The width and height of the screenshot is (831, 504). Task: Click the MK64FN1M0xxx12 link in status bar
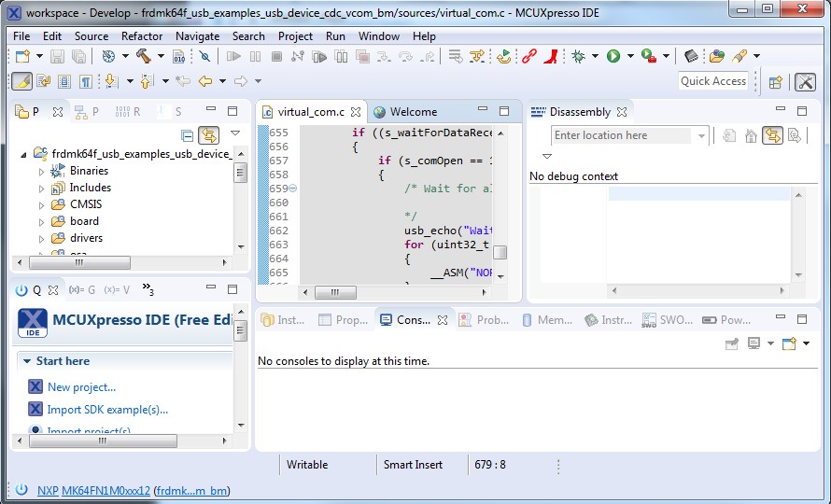click(106, 491)
